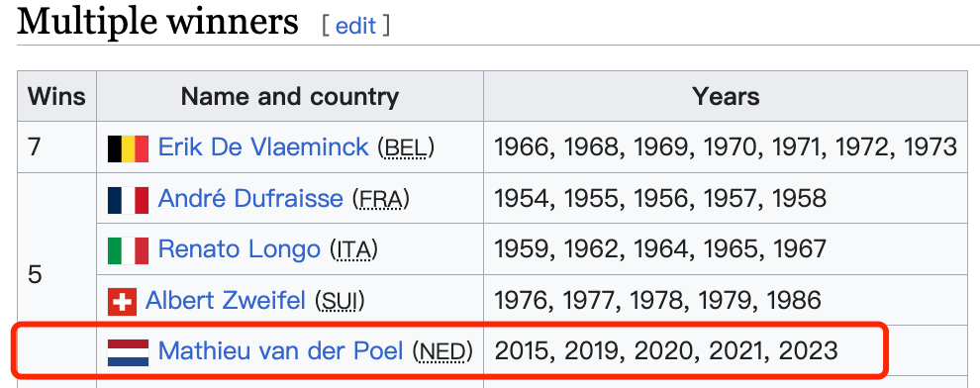Visit Albert Zweifel's page
Image resolution: width=980 pixels, height=388 pixels.
coord(226,301)
